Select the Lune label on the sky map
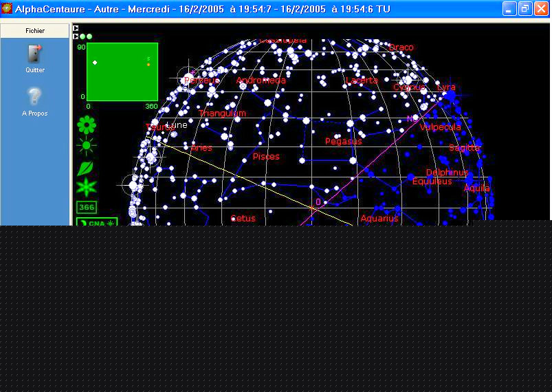Screen dimensions: 552x392 (177, 125)
